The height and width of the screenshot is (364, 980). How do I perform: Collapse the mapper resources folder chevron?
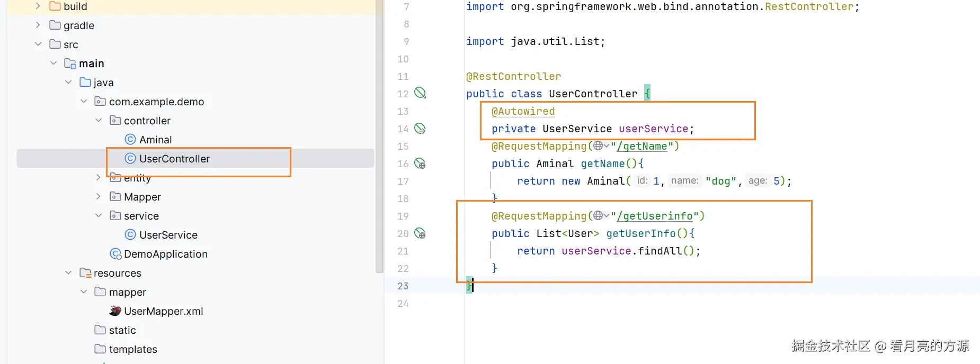[84, 292]
